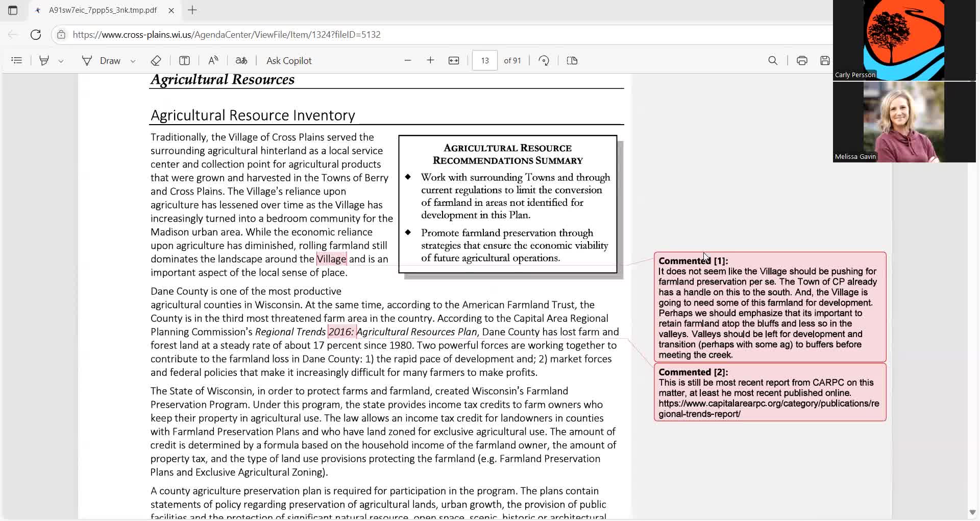Start Read aloud
This screenshot has height=521, width=980.
[x=213, y=60]
